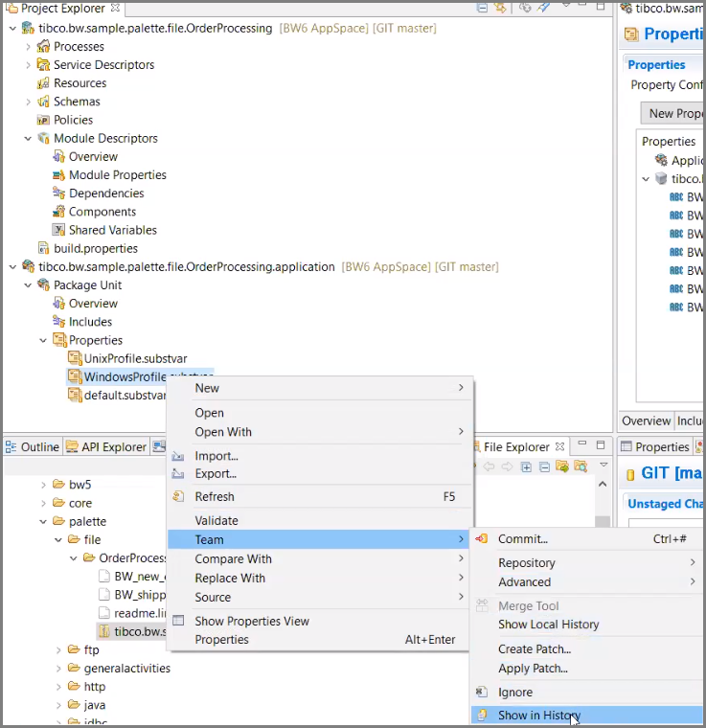The width and height of the screenshot is (706, 728).
Task: Click File Explorer expand-all plus icon
Action: click(x=526, y=466)
